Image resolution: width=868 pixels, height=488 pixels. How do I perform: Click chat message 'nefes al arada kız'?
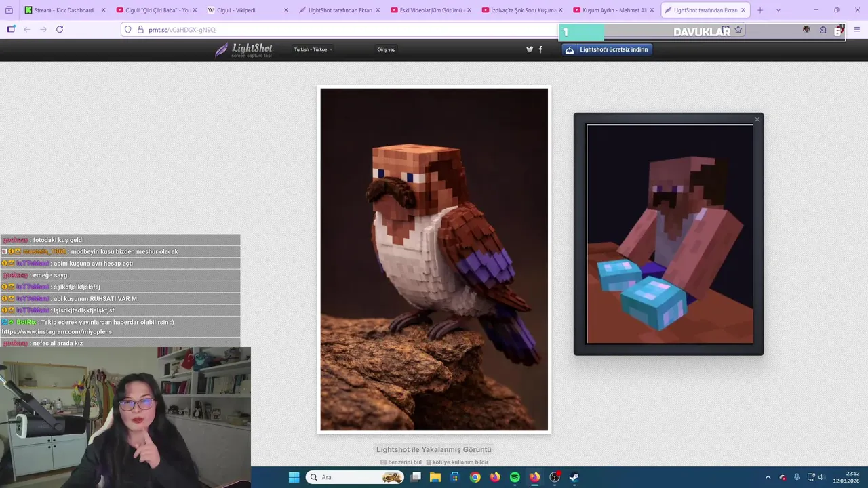tap(58, 344)
